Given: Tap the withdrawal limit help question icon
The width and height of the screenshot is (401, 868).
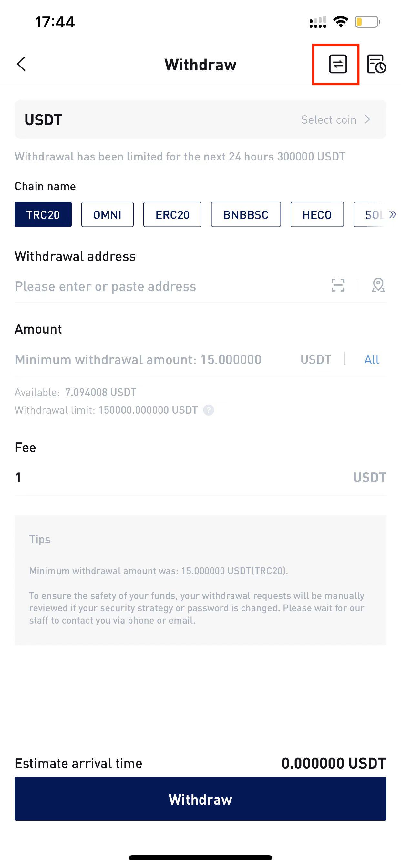Looking at the screenshot, I should (209, 410).
